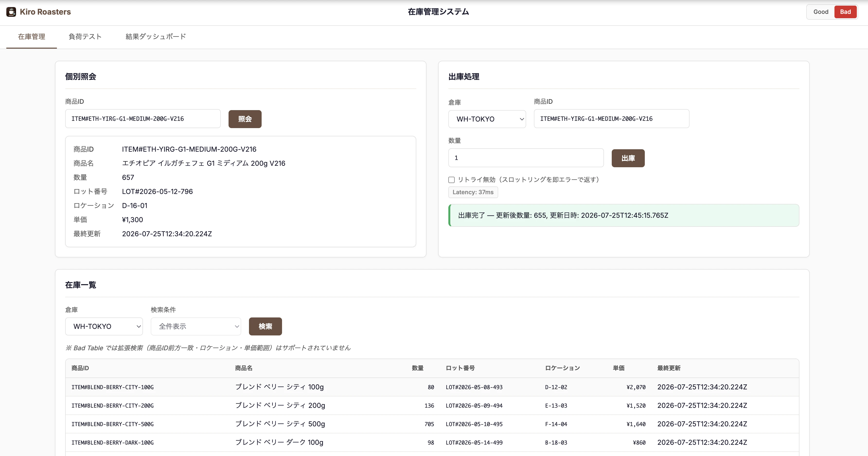Focus the 個別照会 商品ID input field

tap(143, 119)
